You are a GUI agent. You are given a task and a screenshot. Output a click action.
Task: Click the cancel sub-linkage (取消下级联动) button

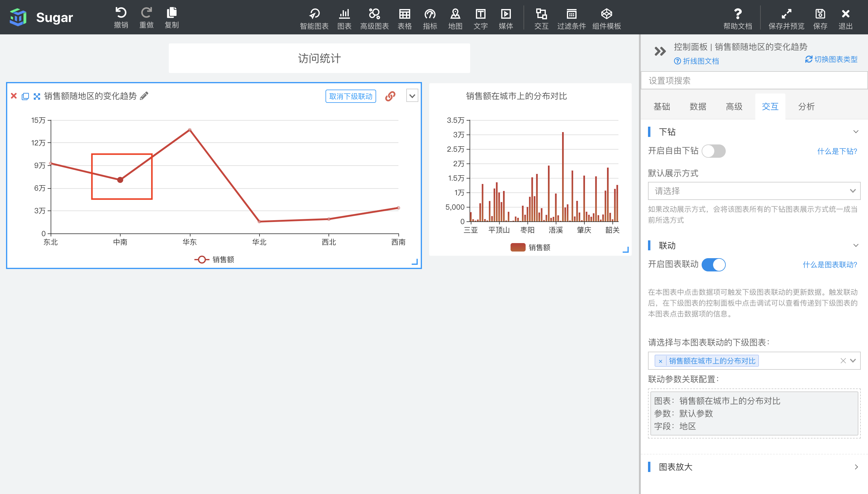coord(351,97)
